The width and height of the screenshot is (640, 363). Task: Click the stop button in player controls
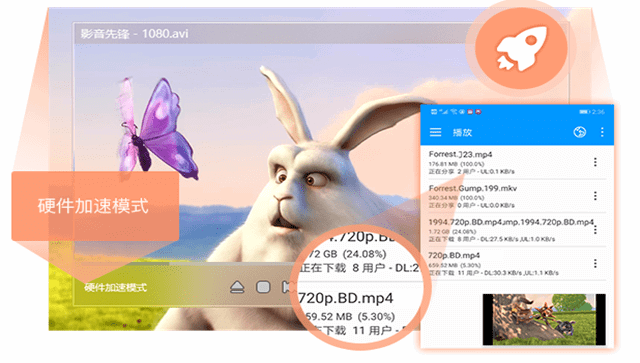[263, 287]
